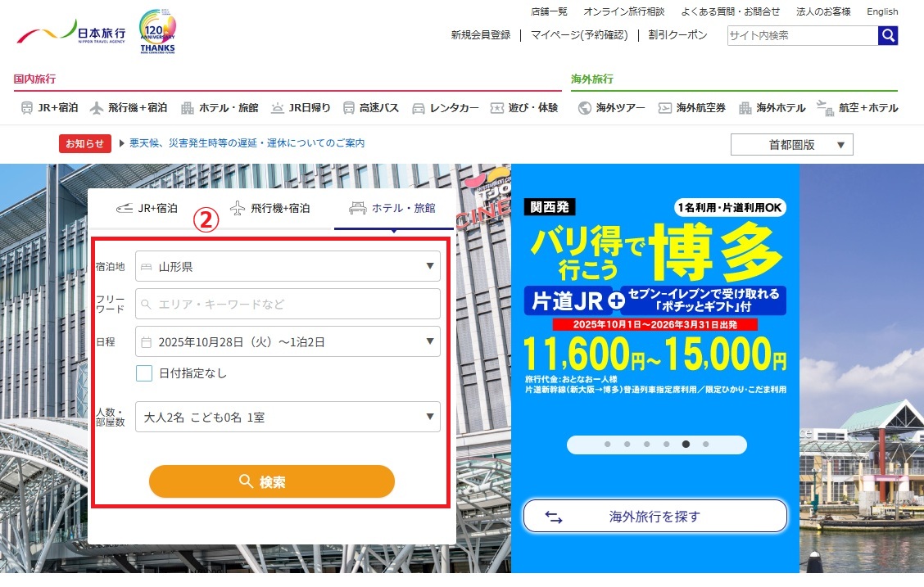Viewport: 924px width, 587px height.
Task: Open the 首都圏版 region selector
Action: (x=791, y=145)
